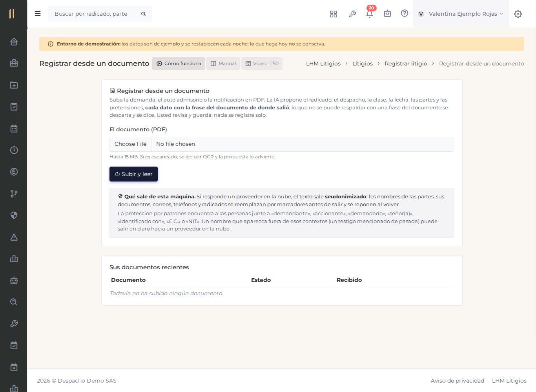Click the Cómo funciona button
This screenshot has height=392, width=536.
[x=179, y=64]
